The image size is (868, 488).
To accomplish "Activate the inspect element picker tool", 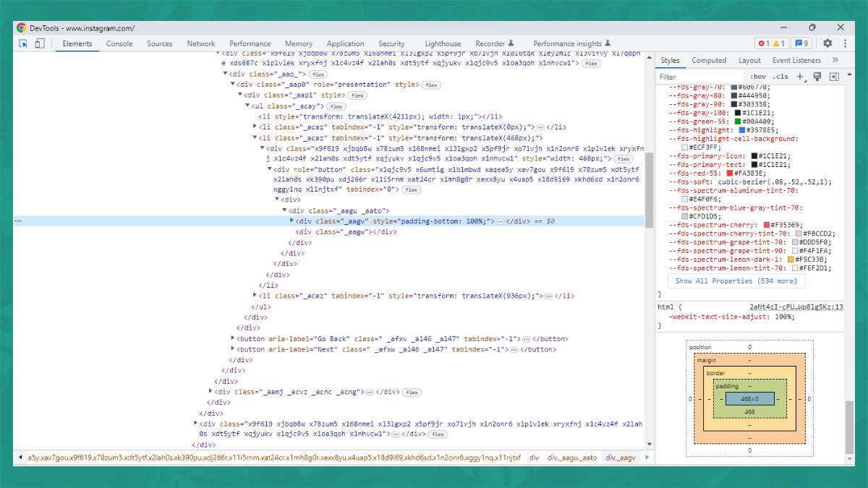I will (x=23, y=43).
